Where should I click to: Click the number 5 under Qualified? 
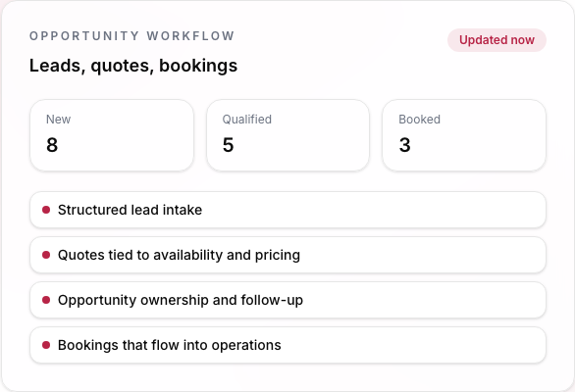[x=228, y=145]
